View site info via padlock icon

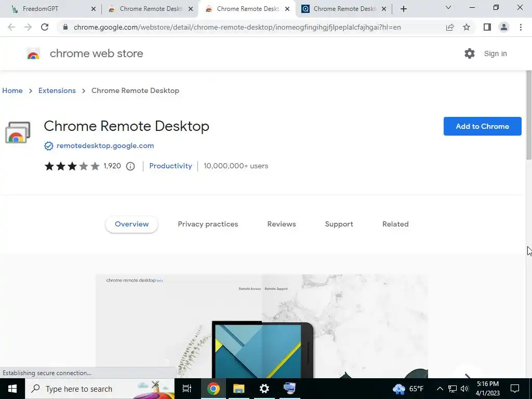coord(65,27)
